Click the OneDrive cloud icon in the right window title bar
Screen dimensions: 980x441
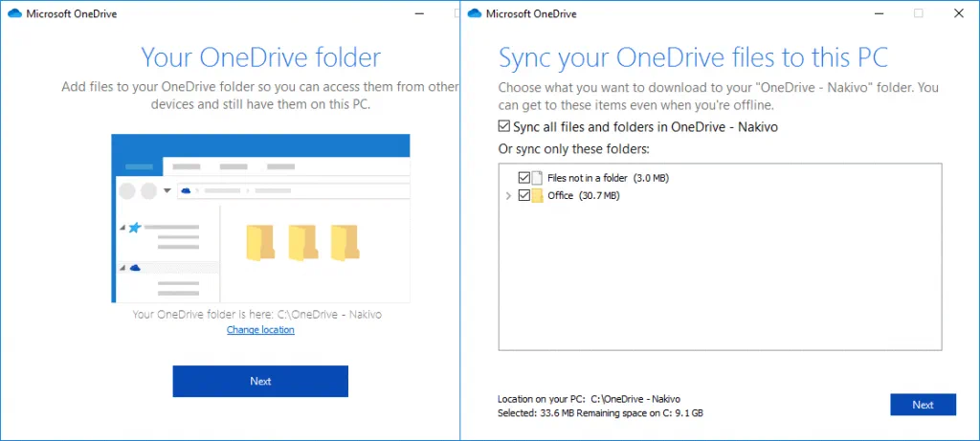[x=473, y=13]
